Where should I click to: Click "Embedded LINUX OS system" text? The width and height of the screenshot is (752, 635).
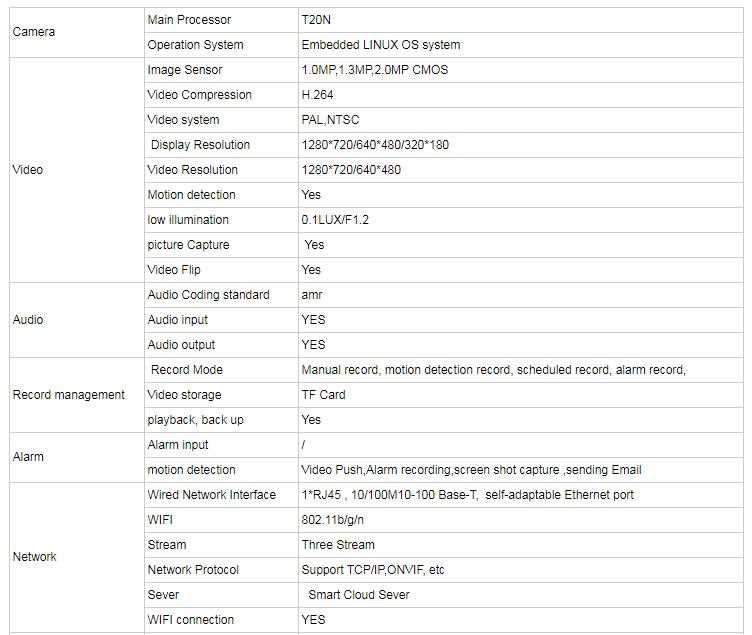point(381,45)
